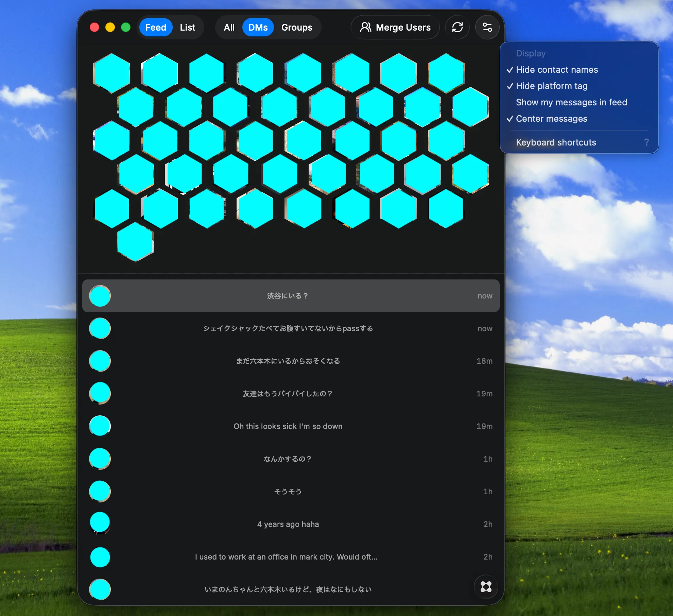Click avatar beside 渋谷にいる？ message

100,296
